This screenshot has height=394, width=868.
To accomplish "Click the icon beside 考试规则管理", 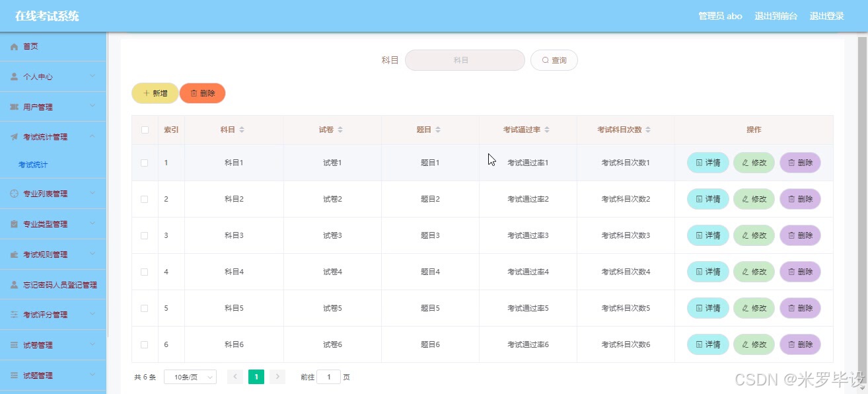I will click(x=15, y=255).
